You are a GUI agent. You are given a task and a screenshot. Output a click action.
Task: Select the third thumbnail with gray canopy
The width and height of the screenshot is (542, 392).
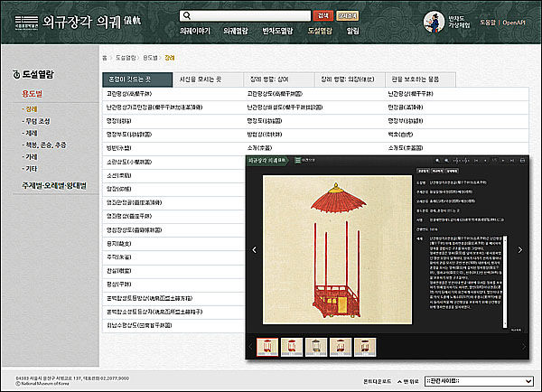316,347
